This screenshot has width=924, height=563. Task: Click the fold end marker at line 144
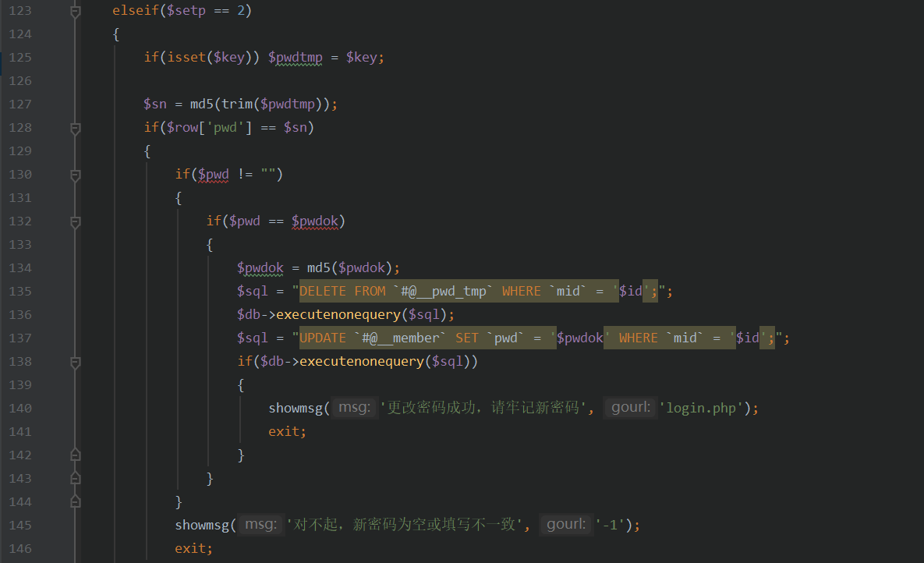point(76,501)
